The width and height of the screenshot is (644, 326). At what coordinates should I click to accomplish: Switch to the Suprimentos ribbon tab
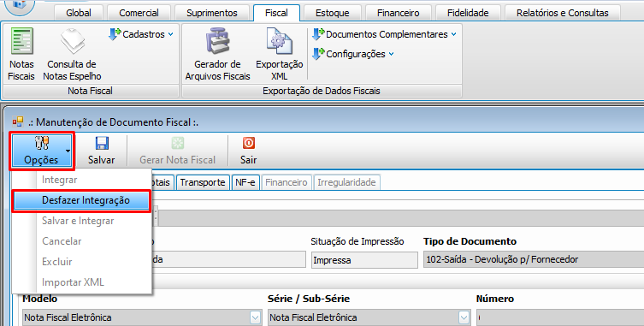click(x=212, y=13)
